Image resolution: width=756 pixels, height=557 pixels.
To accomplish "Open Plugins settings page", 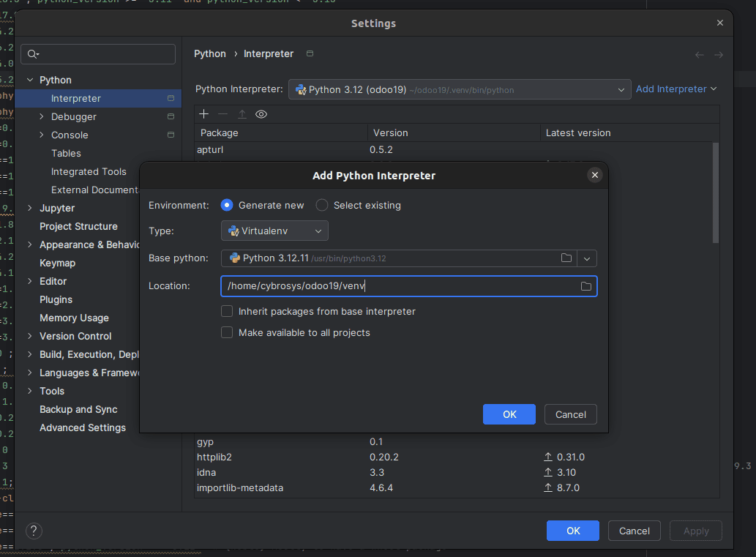I will 56,299.
